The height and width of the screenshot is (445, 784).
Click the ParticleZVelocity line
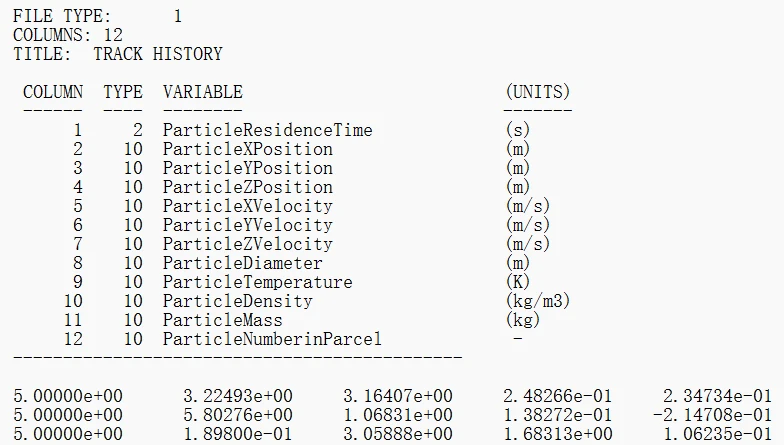coord(248,244)
